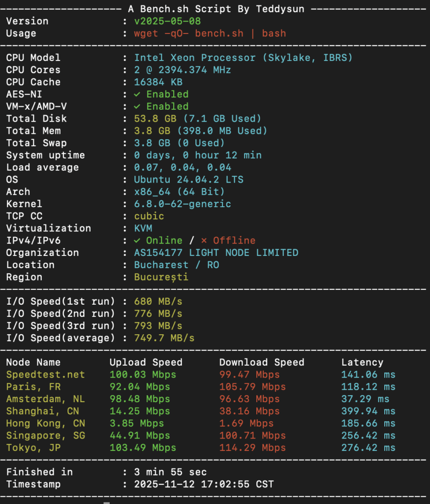Click the Tokyo download speed 114.29 Mbps
This screenshot has width=430, height=504.
point(252,448)
